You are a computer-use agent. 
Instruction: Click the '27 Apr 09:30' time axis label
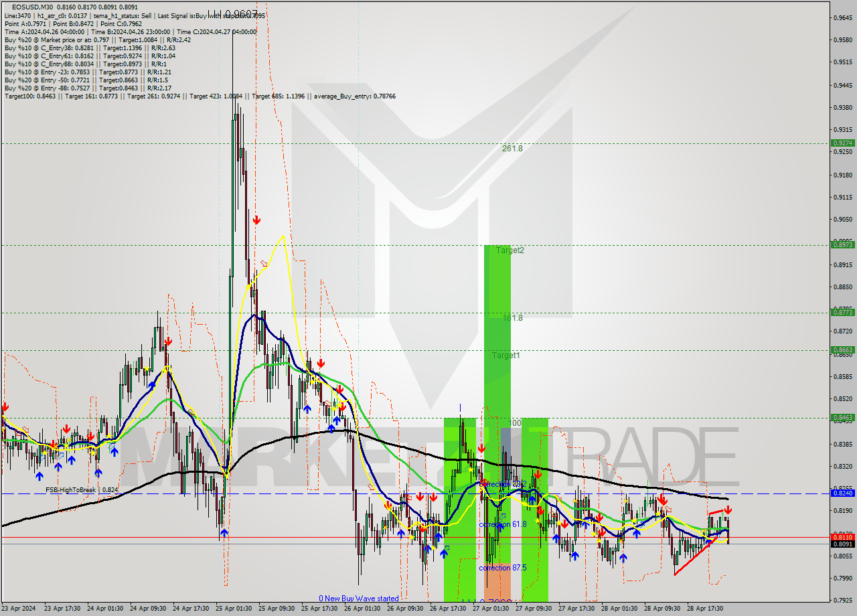(x=534, y=609)
